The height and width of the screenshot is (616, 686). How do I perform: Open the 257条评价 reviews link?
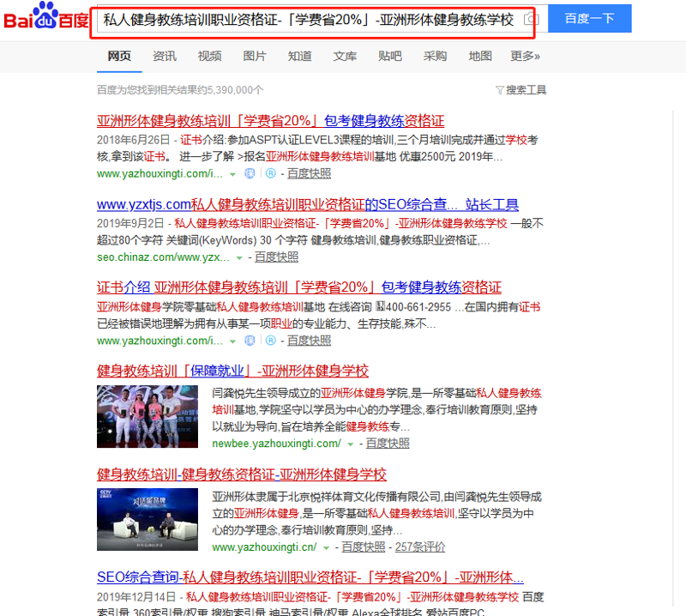[420, 547]
